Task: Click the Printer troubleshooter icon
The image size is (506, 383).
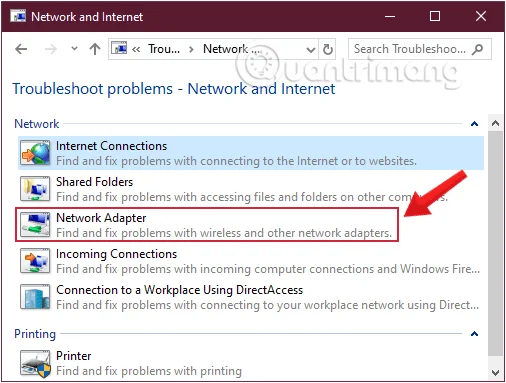Action: click(35, 364)
